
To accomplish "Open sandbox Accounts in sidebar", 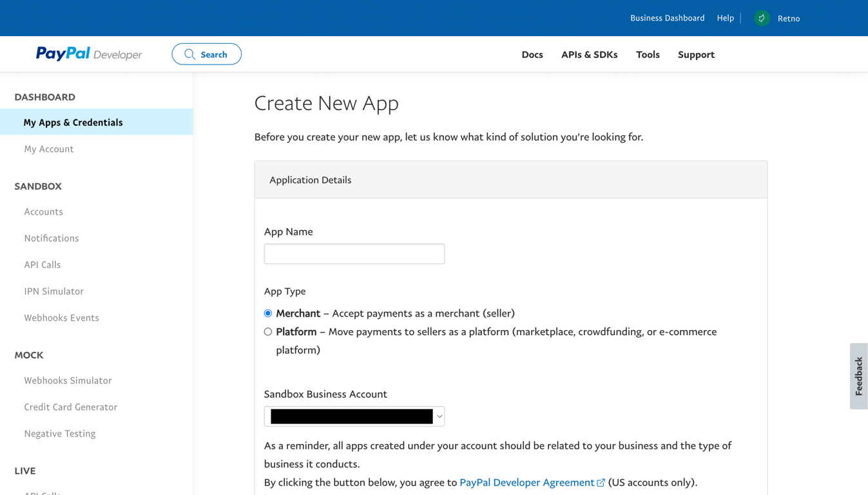I will click(x=43, y=212).
